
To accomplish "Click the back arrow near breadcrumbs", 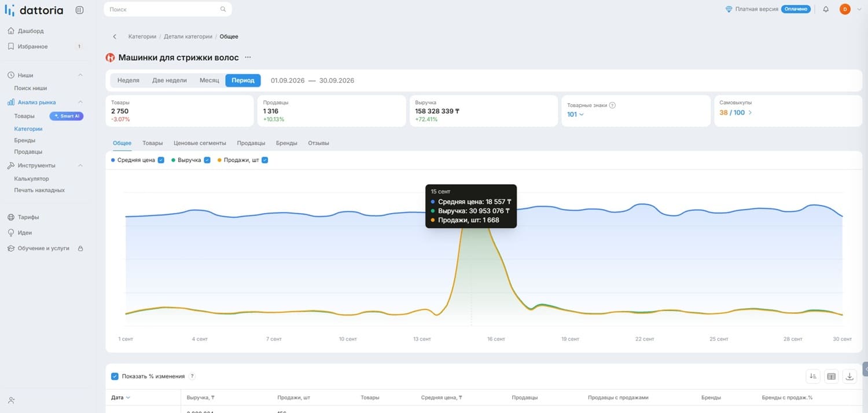I will pyautogui.click(x=115, y=36).
